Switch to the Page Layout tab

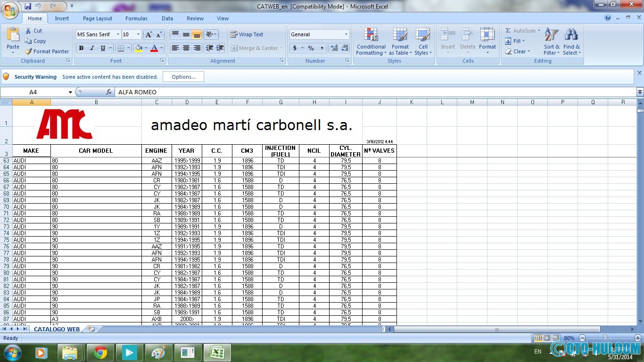pos(98,18)
